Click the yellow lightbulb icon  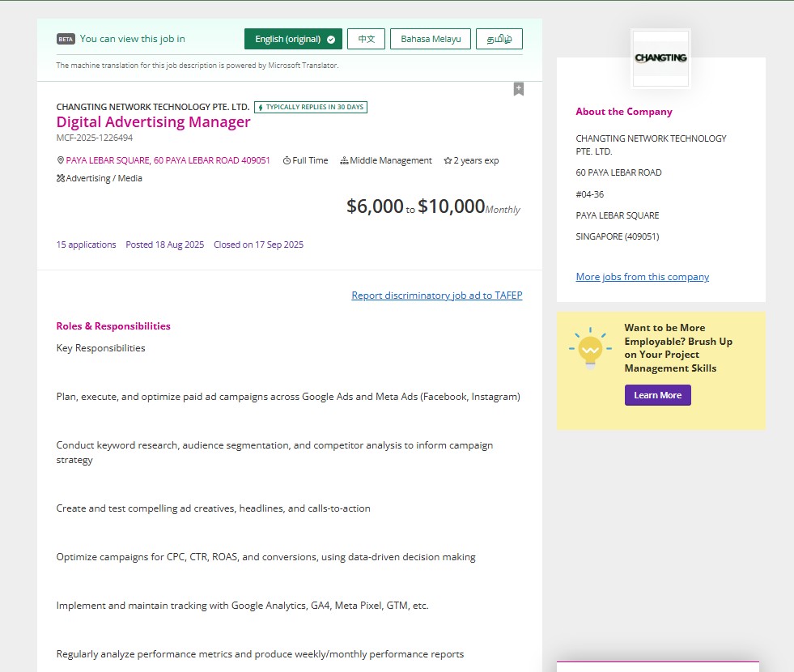click(x=590, y=349)
